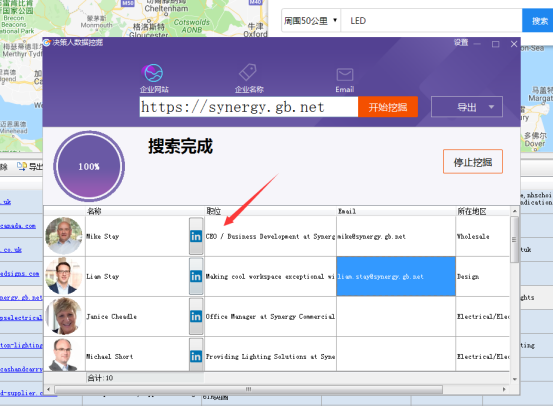This screenshot has width=554, height=407.
Task: Click the Office Manager at Synergy Commercial cell
Action: 270,316
